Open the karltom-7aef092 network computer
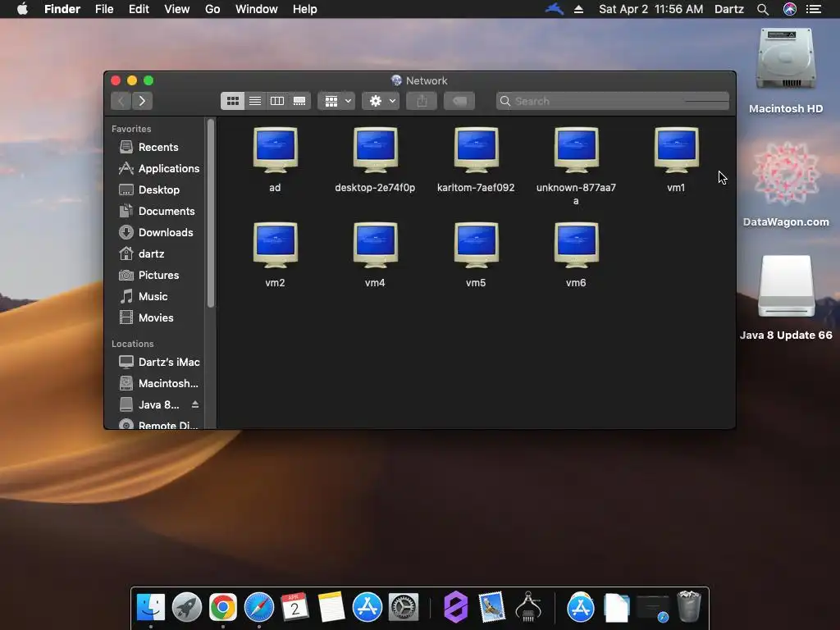Image resolution: width=840 pixels, height=630 pixels. click(476, 152)
